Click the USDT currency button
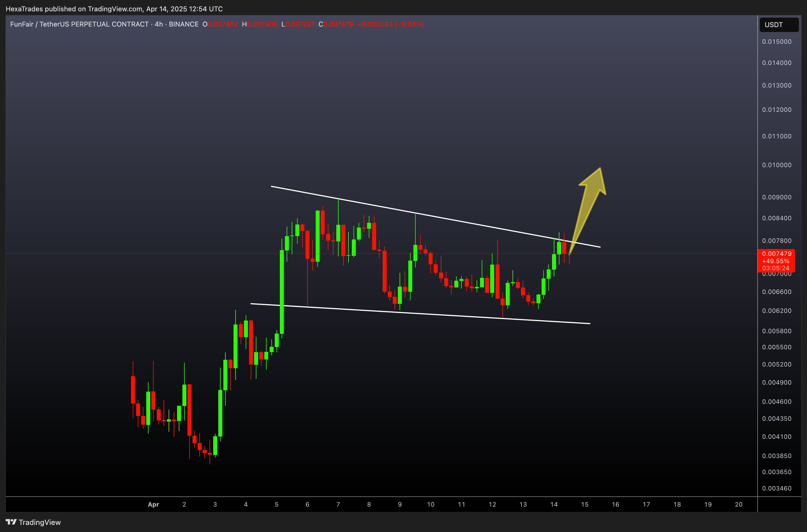This screenshot has height=532, width=807. (x=779, y=25)
